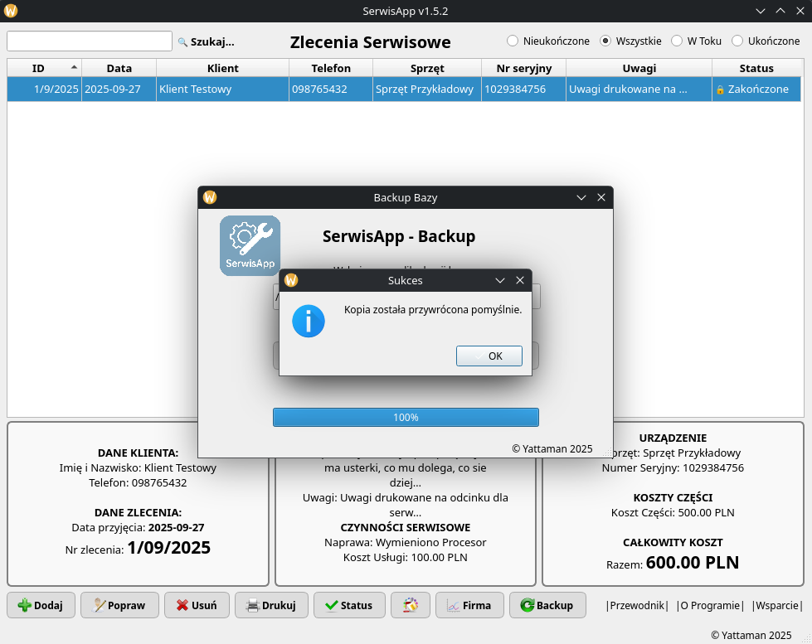
Task: Open the Przewodnik link
Action: 637,605
